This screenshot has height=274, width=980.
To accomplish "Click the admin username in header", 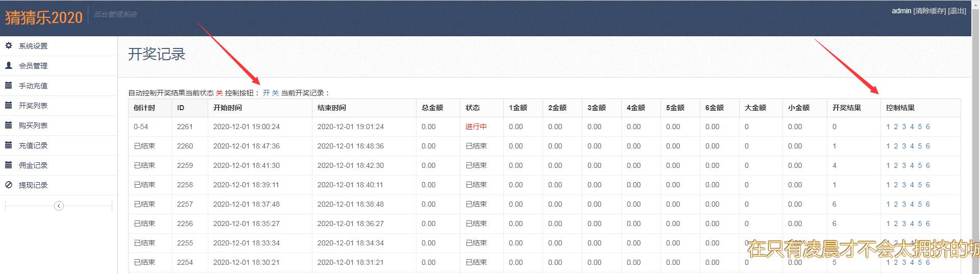I will pos(901,11).
